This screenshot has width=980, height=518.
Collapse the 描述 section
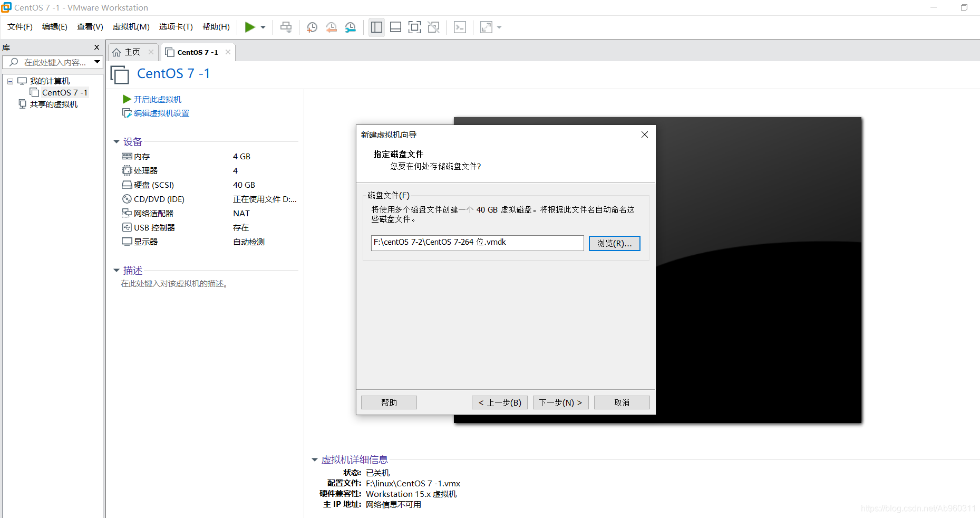117,270
